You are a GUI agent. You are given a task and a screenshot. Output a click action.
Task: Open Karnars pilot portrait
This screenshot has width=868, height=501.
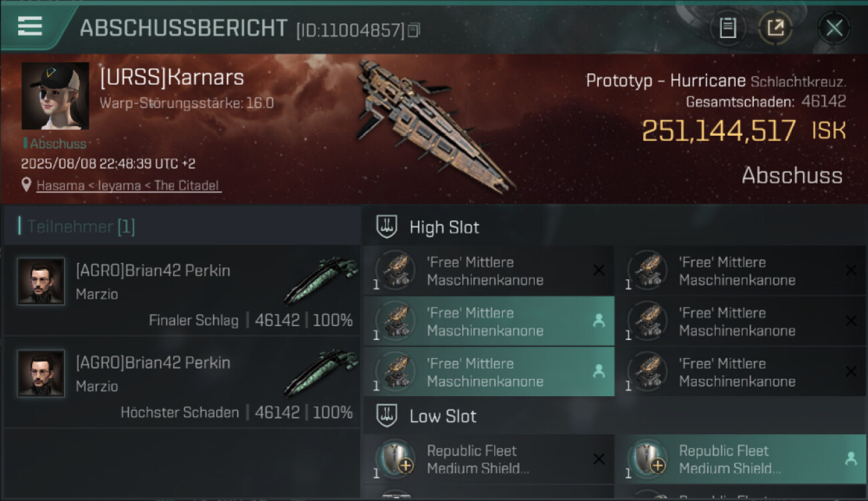click(55, 96)
